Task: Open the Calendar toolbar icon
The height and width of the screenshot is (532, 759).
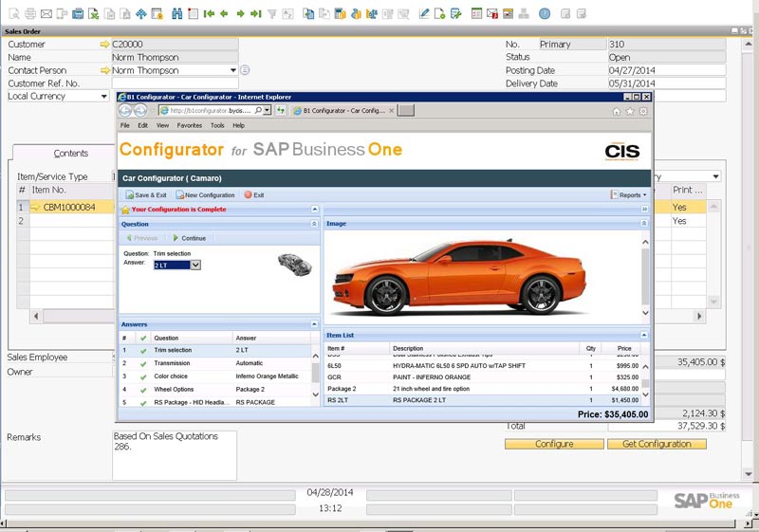Action: click(508, 13)
